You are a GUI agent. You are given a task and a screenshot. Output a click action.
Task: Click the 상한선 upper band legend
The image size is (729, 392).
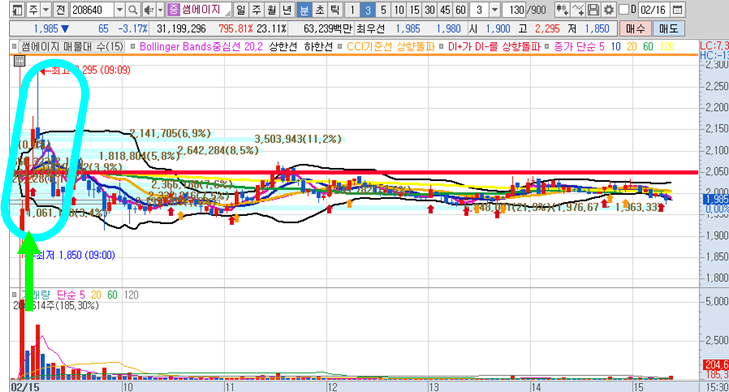(282, 47)
